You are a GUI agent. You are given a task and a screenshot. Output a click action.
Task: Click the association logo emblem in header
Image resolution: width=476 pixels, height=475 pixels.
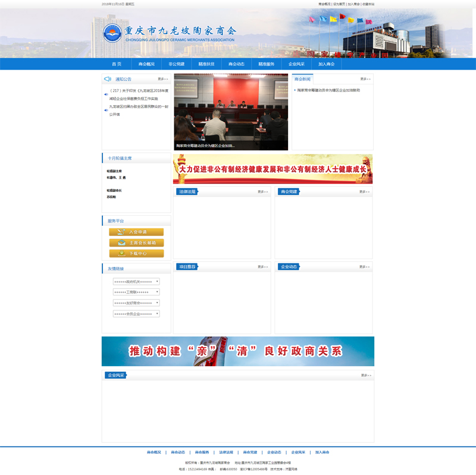pos(112,33)
